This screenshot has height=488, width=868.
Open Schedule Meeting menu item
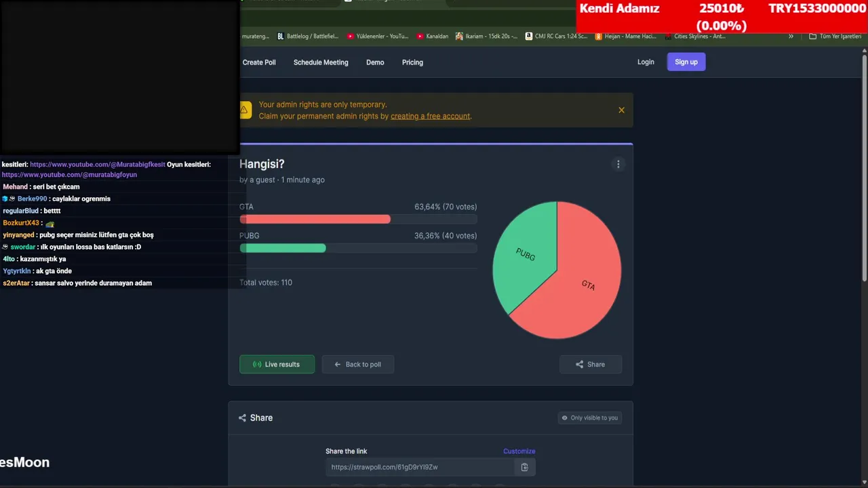click(x=321, y=62)
